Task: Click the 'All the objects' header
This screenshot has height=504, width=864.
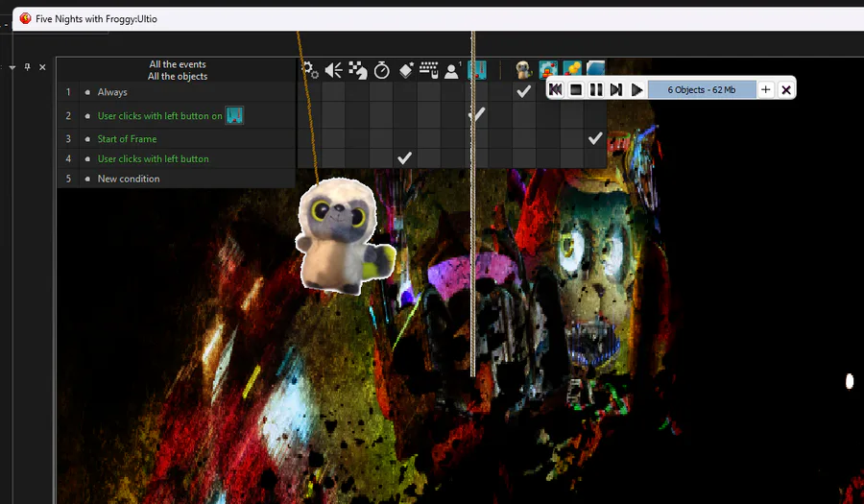Action: (x=178, y=76)
